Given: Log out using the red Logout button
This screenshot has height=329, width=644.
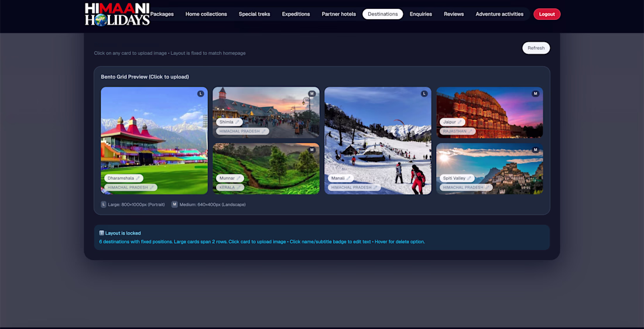Looking at the screenshot, I should [547, 14].
